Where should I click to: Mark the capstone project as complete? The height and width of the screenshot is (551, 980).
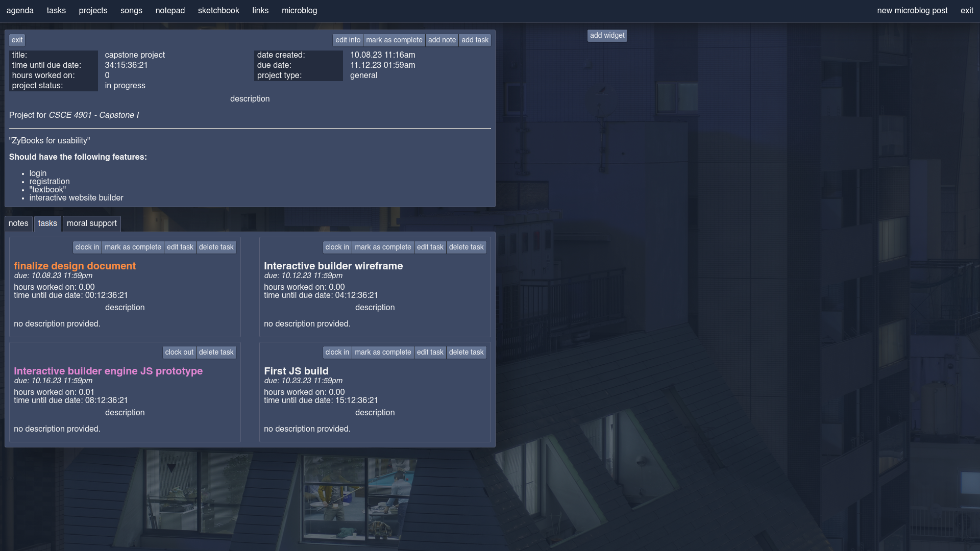[394, 40]
